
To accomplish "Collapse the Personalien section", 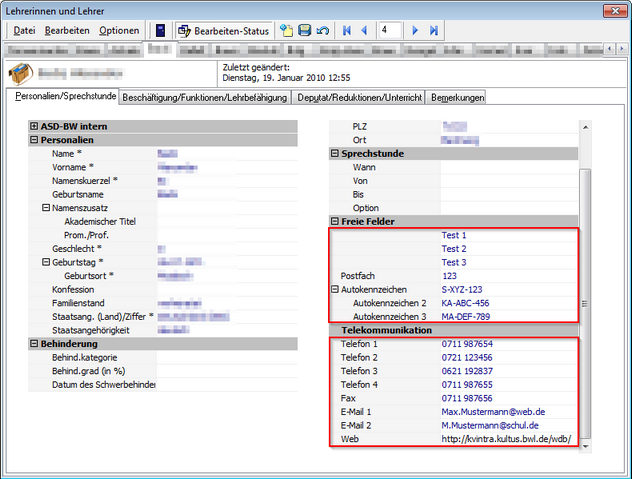I will (34, 141).
